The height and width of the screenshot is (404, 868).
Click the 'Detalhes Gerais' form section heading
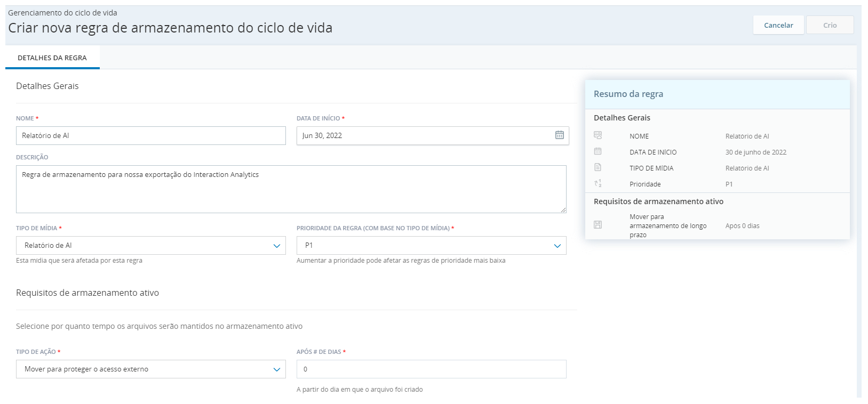pyautogui.click(x=47, y=86)
